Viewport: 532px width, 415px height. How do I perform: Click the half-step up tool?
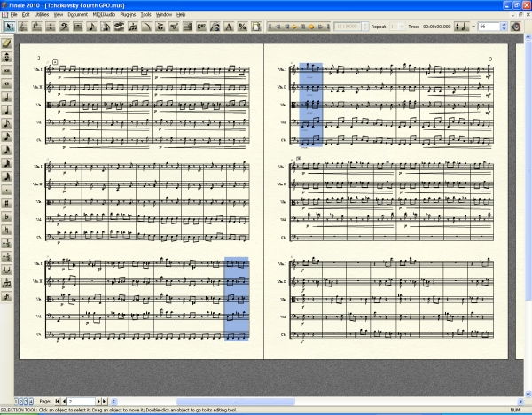pyautogui.click(x=6, y=243)
